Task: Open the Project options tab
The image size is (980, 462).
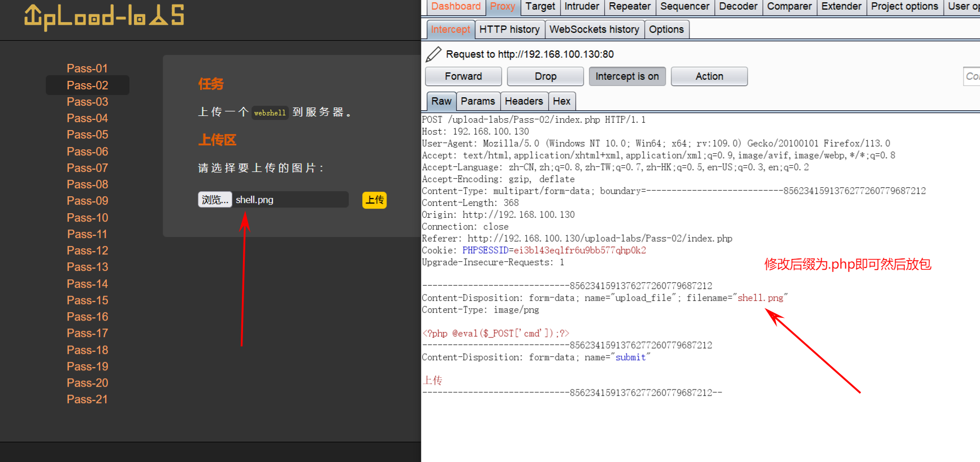Action: coord(904,7)
